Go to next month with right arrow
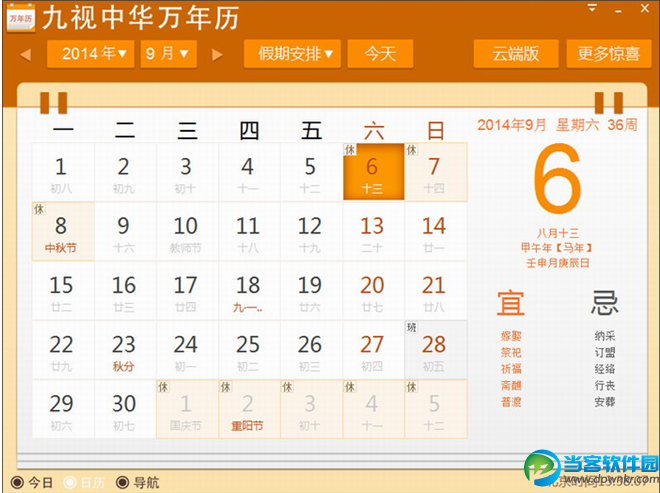660x493 pixels. (217, 54)
